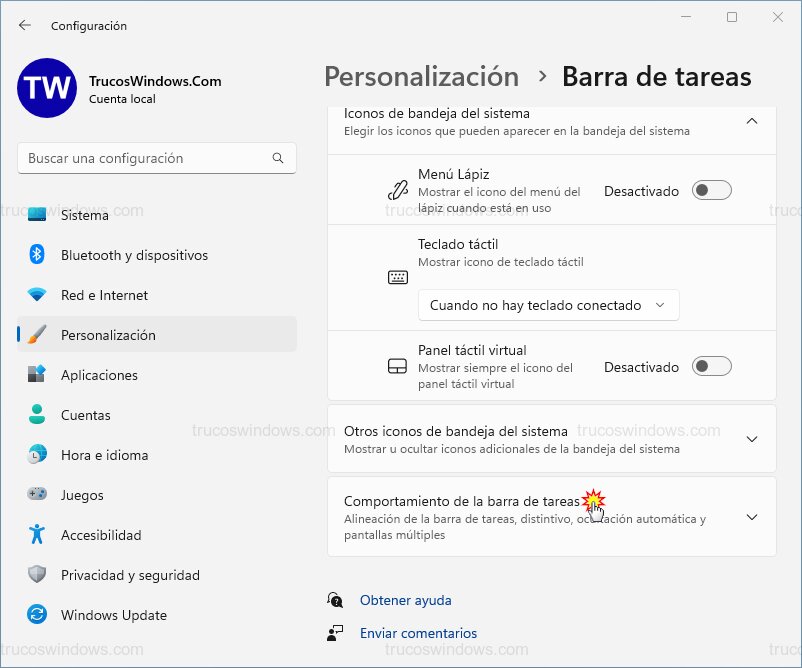Click the TrucosWindows.Com account header
The height and width of the screenshot is (668, 802).
coord(150,88)
